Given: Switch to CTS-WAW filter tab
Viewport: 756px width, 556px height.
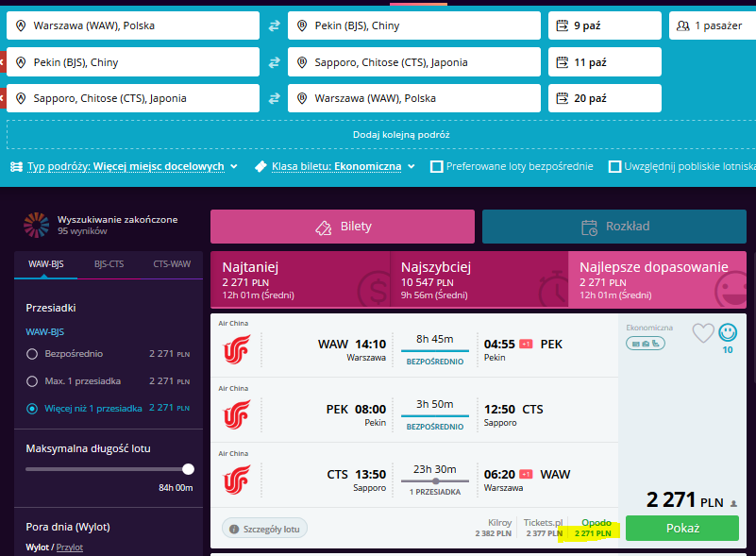Looking at the screenshot, I should point(172,264).
